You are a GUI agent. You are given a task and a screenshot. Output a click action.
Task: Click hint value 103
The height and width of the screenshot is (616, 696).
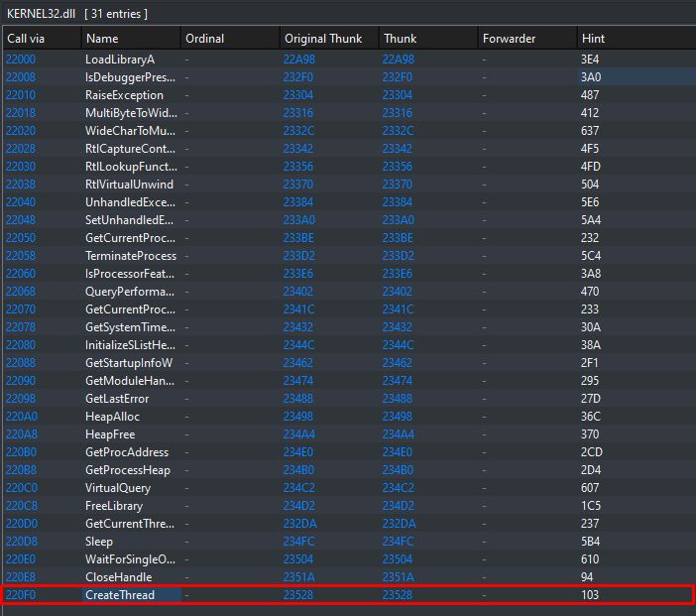pyautogui.click(x=590, y=595)
